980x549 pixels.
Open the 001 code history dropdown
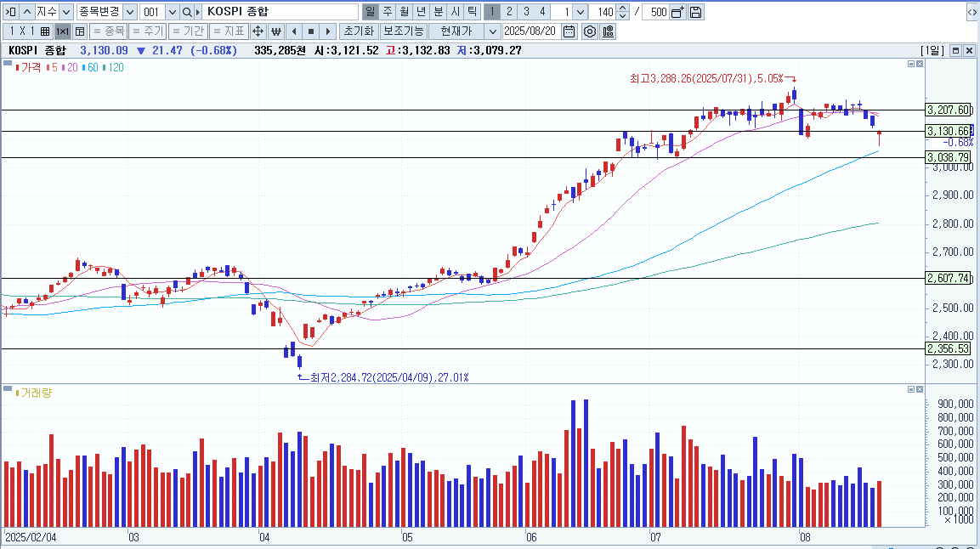172,12
